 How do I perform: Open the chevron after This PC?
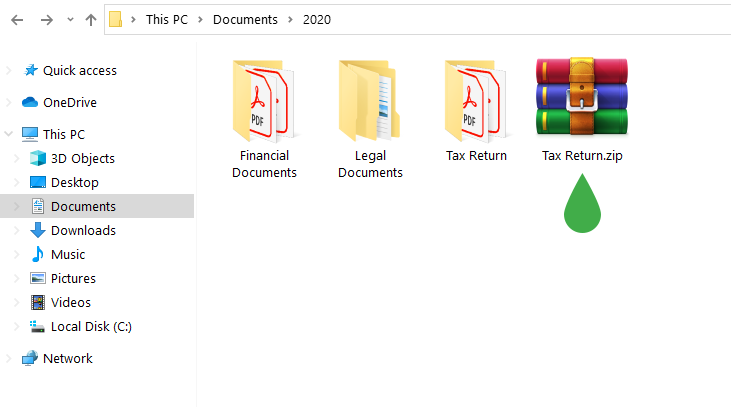tap(200, 20)
